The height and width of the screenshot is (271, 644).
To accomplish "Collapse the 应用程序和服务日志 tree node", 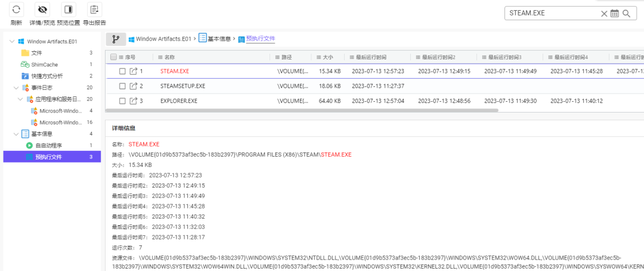I will tap(21, 99).
